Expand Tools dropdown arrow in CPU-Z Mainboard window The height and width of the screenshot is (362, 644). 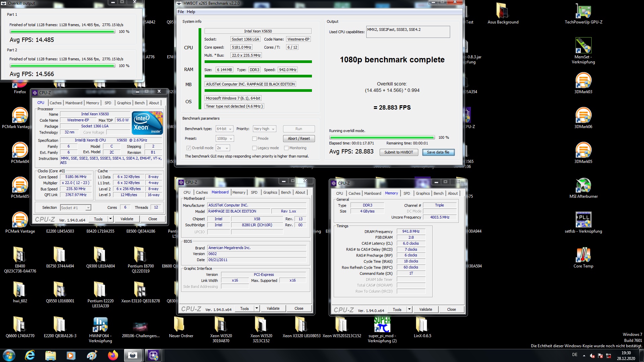[257, 308]
